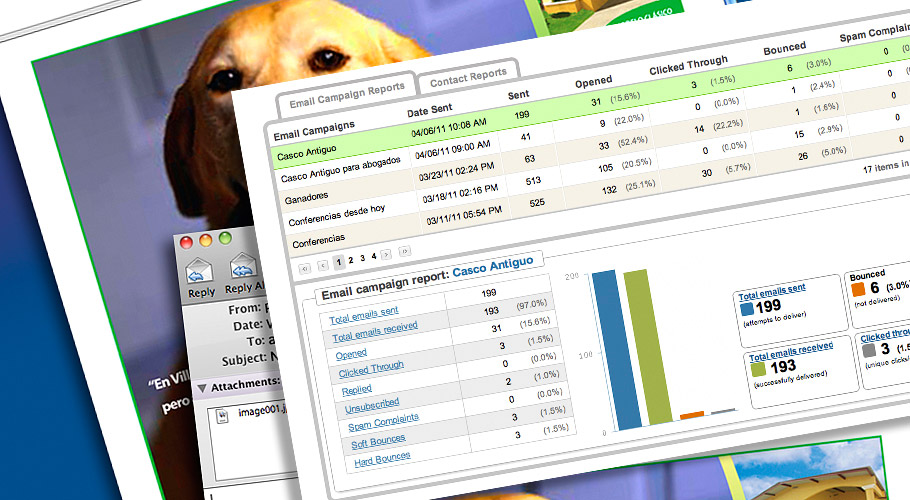This screenshot has height=500, width=910.
Task: Click the green zoom light on the mail window
Action: click(225, 238)
